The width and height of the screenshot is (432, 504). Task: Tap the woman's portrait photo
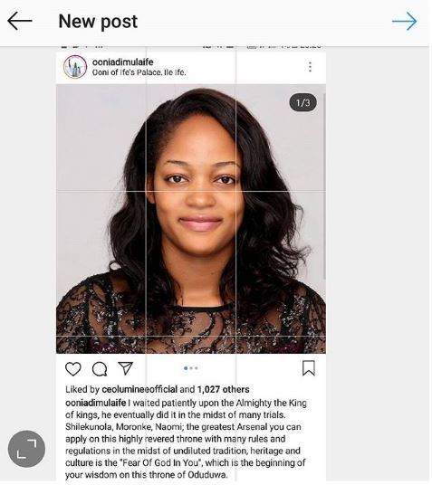[191, 219]
